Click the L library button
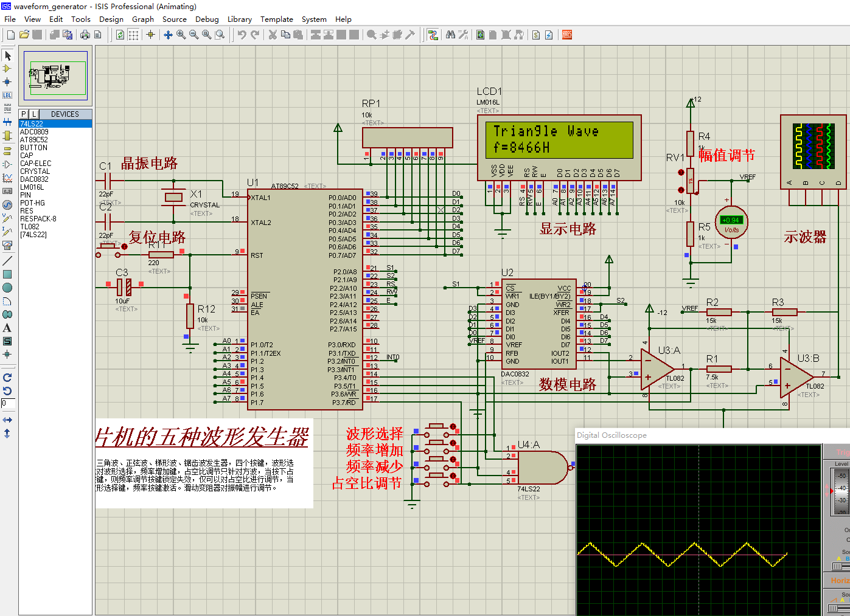Viewport: 850px width, 616px height. coord(33,114)
